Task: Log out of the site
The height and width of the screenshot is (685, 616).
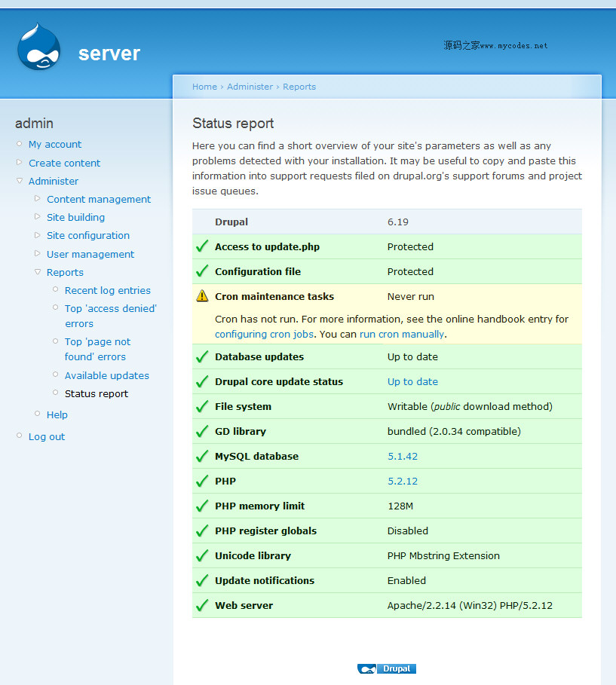Action: tap(47, 436)
